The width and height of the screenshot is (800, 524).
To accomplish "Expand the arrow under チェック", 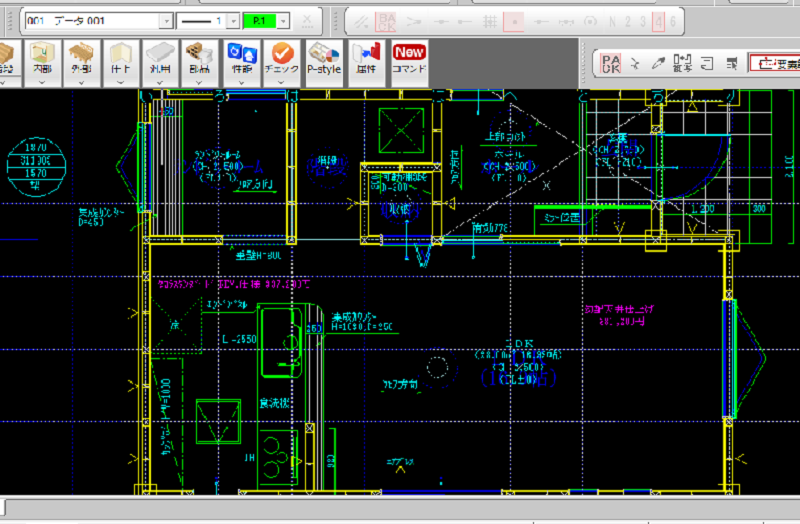I will 281,82.
